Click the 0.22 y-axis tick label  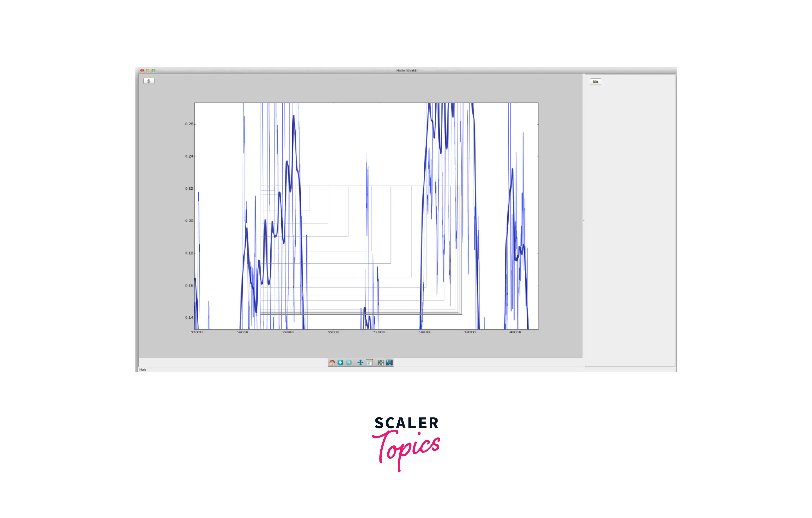coord(189,188)
